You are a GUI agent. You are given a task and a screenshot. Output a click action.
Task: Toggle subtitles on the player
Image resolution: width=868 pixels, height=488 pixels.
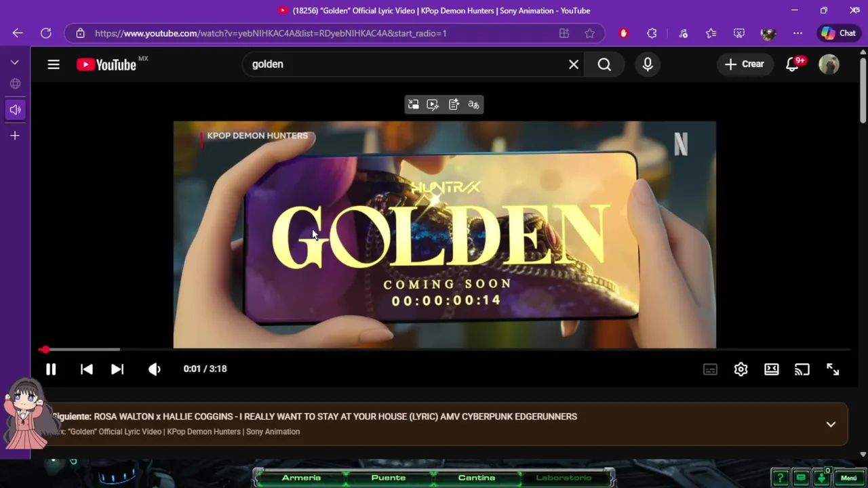pyautogui.click(x=710, y=369)
